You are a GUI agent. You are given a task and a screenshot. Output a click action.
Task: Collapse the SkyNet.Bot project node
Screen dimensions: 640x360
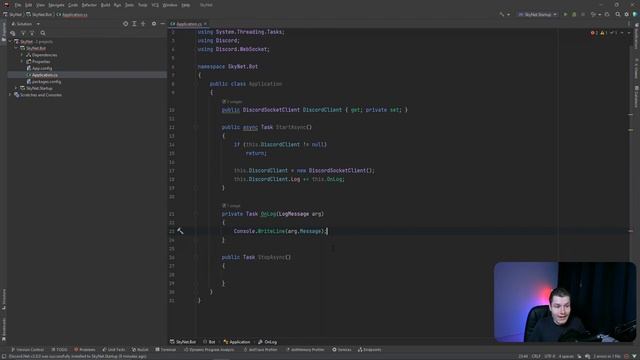pyautogui.click(x=16, y=48)
